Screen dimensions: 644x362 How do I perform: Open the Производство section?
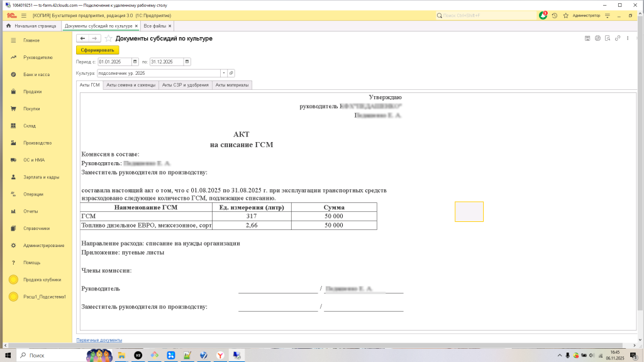(37, 143)
